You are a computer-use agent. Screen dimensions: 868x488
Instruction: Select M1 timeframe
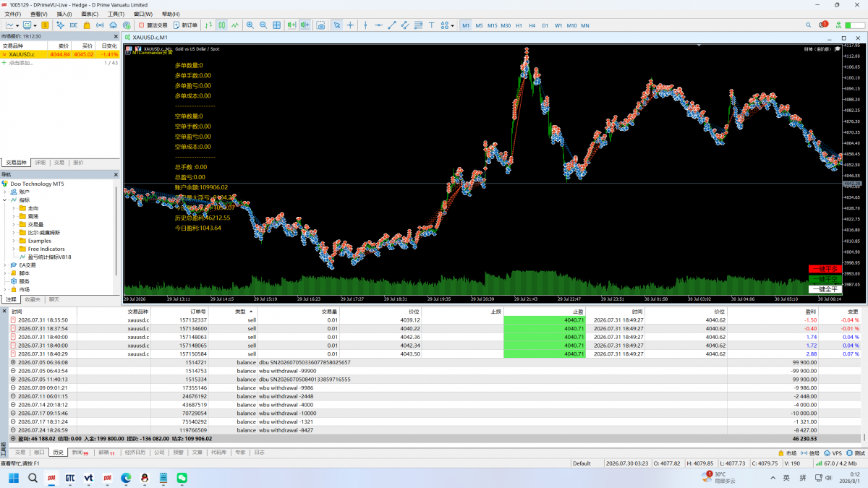(x=466, y=25)
